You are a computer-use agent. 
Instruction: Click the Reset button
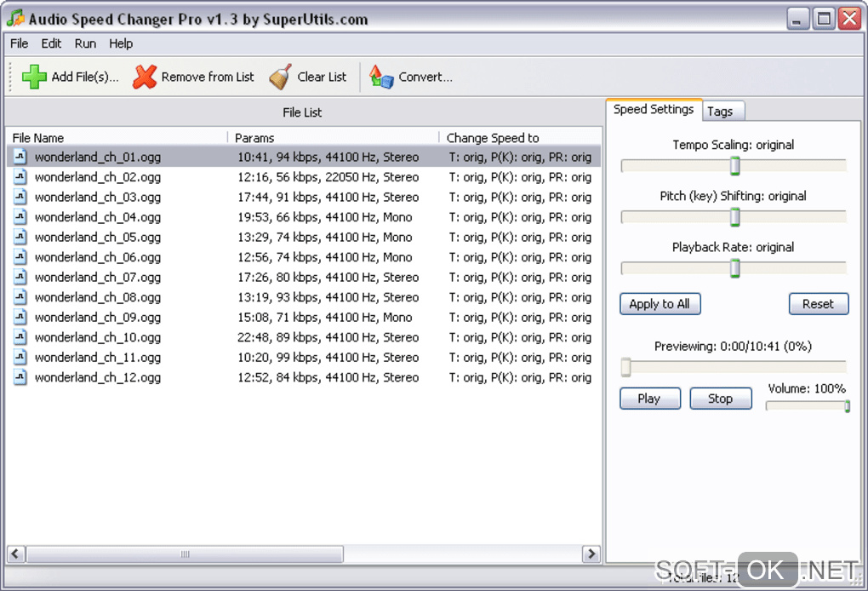click(818, 303)
